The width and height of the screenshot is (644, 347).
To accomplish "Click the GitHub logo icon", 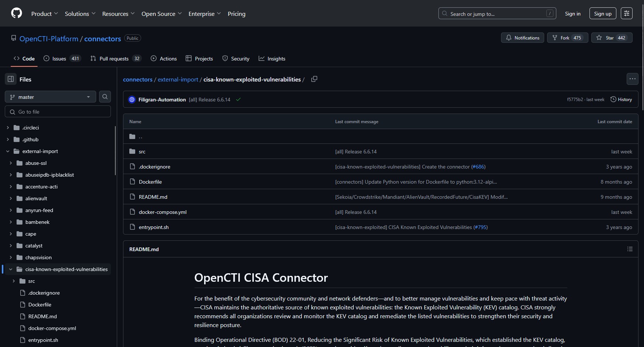I will (x=17, y=13).
